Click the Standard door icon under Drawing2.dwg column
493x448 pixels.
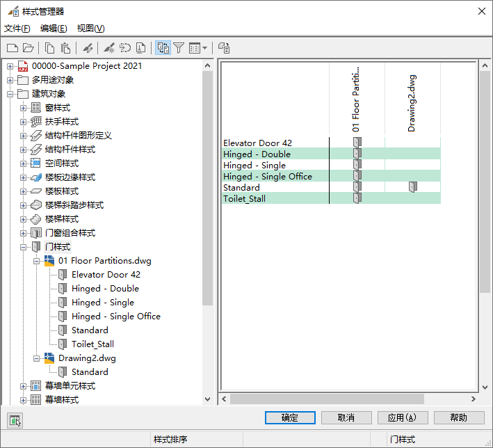pyautogui.click(x=413, y=187)
